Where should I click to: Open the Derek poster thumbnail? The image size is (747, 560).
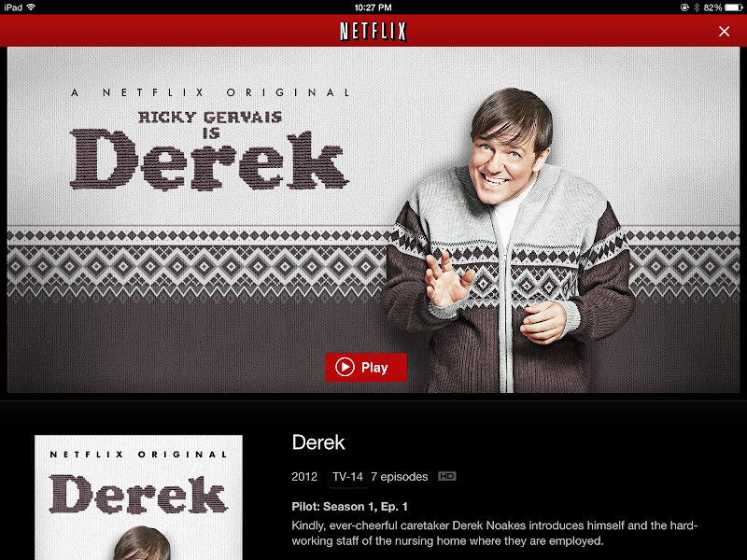[x=138, y=497]
